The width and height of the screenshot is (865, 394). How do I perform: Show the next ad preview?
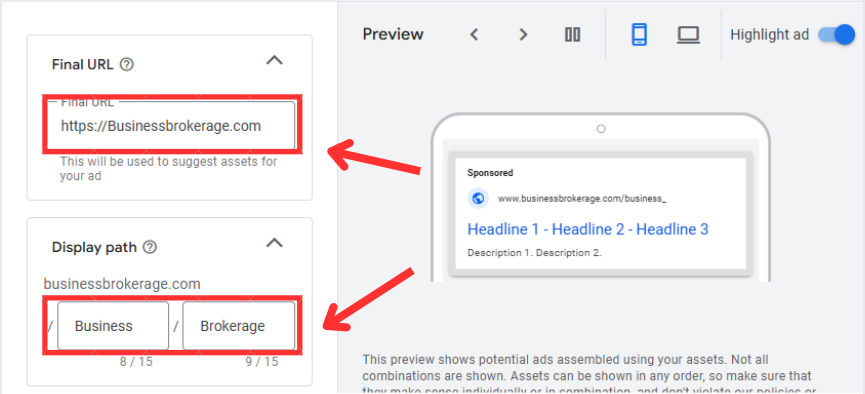(523, 35)
